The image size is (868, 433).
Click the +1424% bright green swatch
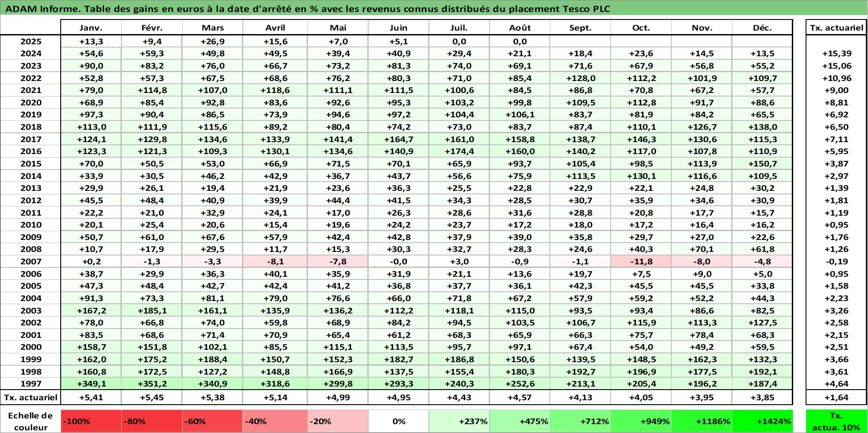tap(762, 421)
